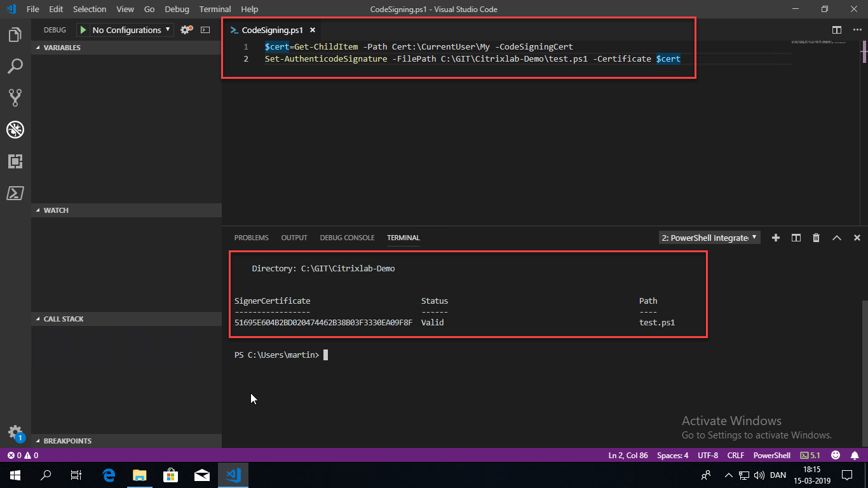
Task: Open the Source Control view icon
Action: (x=15, y=98)
